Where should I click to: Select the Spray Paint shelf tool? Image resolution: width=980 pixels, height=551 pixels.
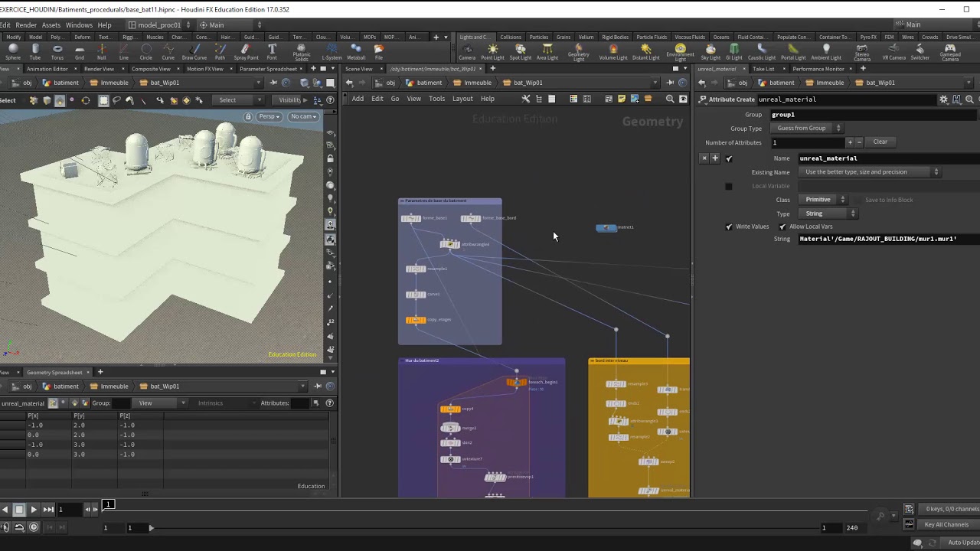[x=246, y=52]
